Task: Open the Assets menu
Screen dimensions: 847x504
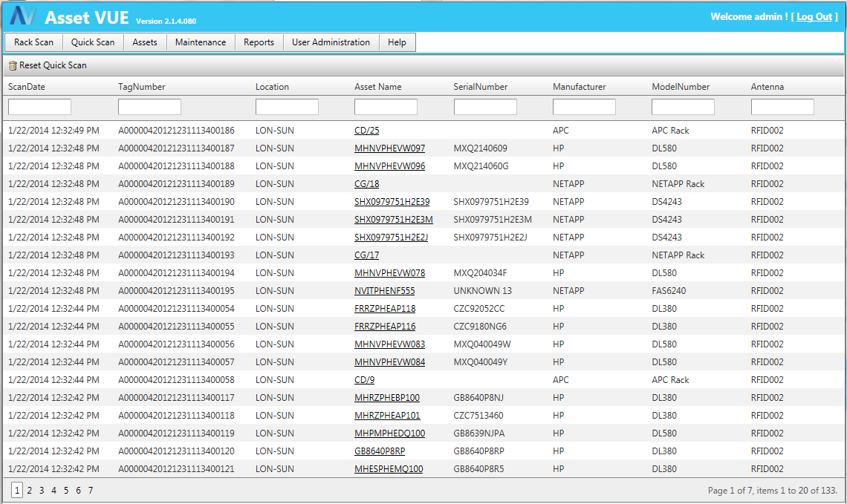Action: pyautogui.click(x=145, y=42)
